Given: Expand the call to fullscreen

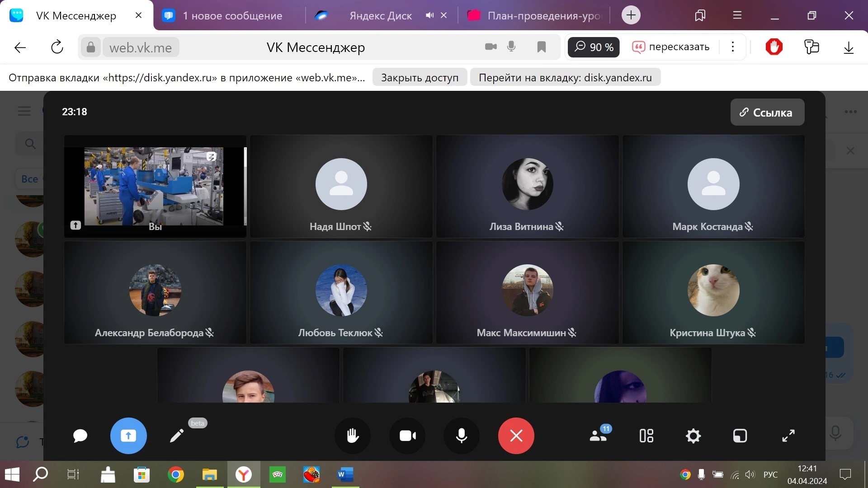Looking at the screenshot, I should click(788, 436).
